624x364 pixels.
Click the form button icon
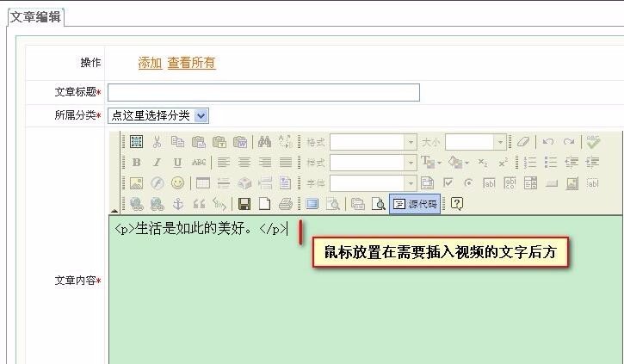551,183
